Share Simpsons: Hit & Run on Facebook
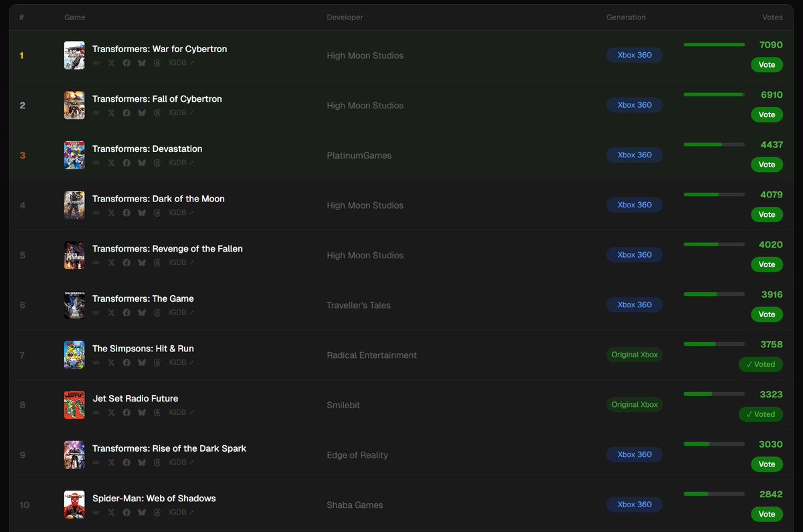 126,363
